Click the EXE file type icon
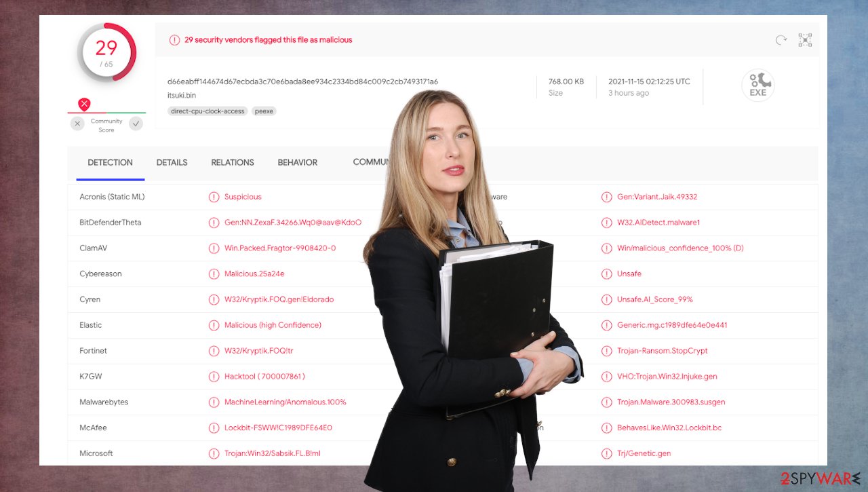The image size is (868, 492). click(x=758, y=86)
